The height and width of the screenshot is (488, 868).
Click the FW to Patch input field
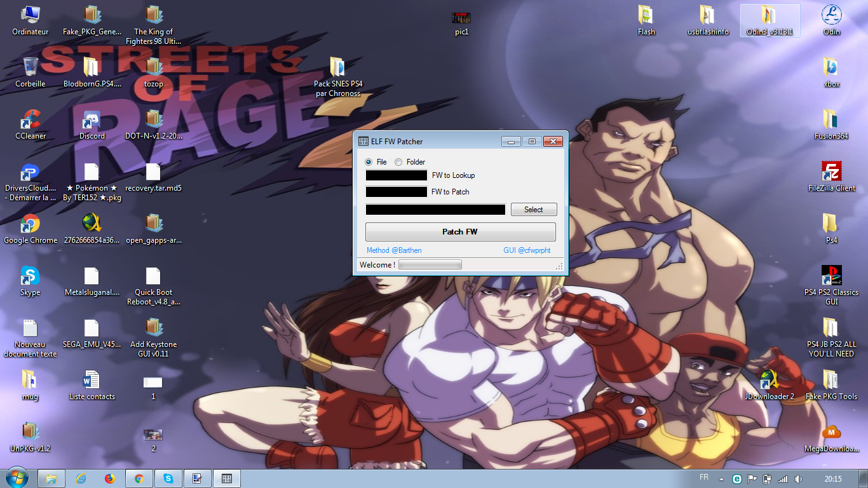pyautogui.click(x=397, y=192)
